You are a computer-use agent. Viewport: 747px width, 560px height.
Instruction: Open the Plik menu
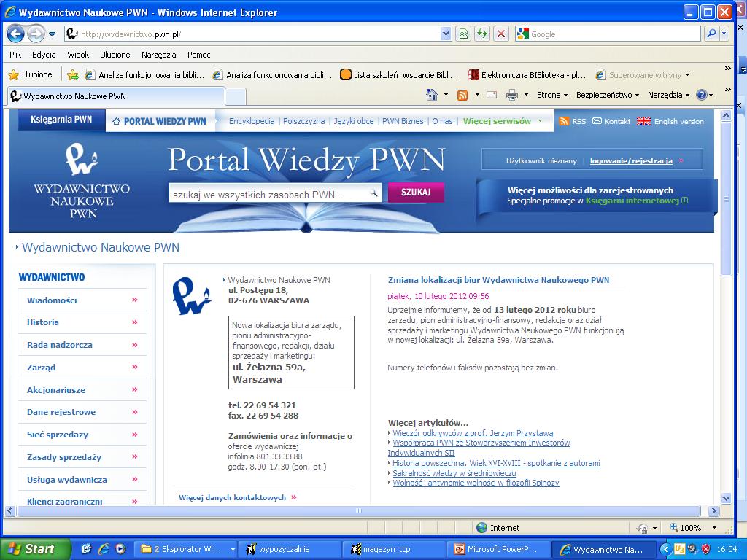tap(15, 55)
